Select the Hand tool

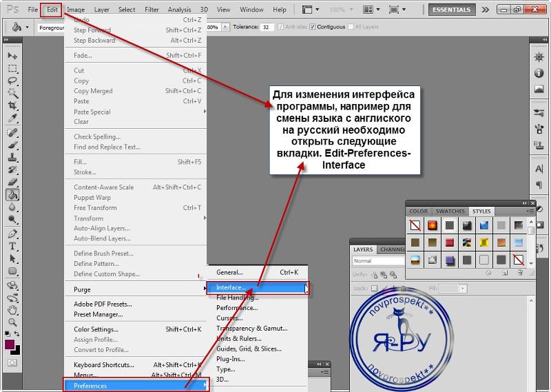[x=12, y=310]
